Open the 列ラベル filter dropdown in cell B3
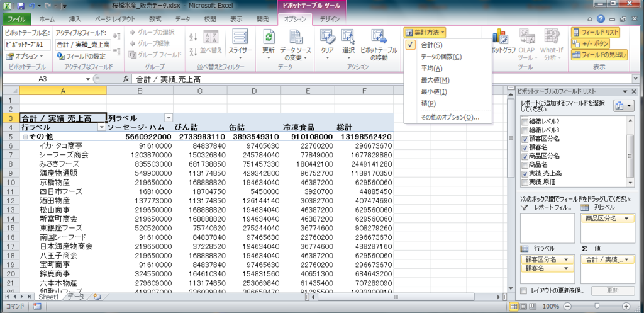The height and width of the screenshot is (313, 644). pyautogui.click(x=169, y=118)
